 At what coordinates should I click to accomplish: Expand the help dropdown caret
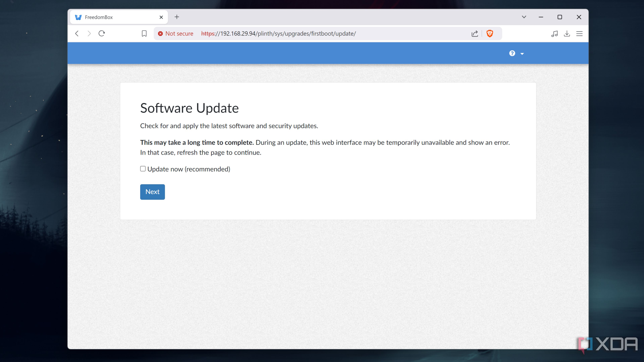click(x=522, y=54)
